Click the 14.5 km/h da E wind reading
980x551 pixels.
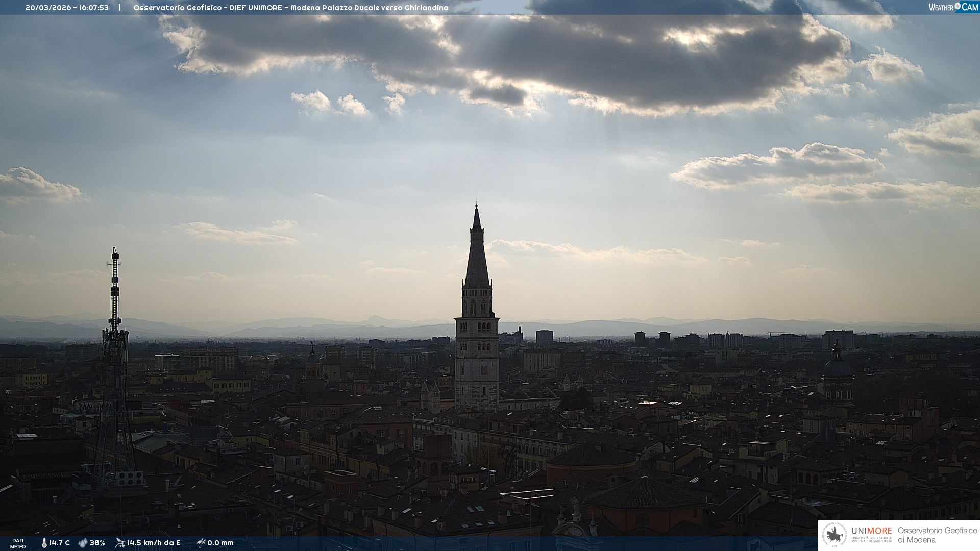pyautogui.click(x=154, y=543)
